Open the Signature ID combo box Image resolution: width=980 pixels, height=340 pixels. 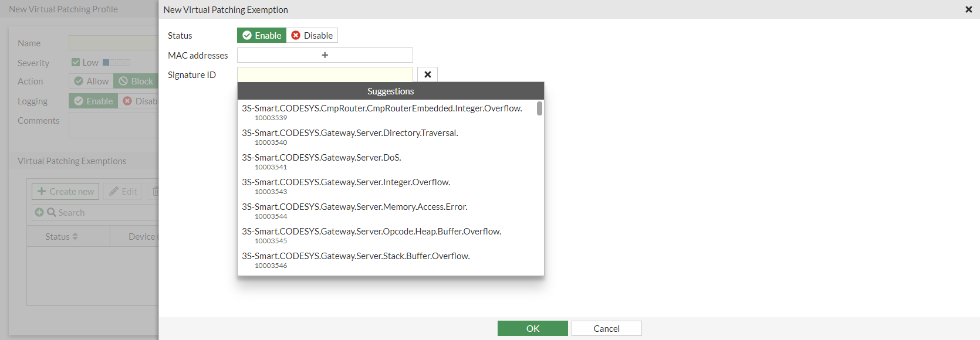(325, 74)
